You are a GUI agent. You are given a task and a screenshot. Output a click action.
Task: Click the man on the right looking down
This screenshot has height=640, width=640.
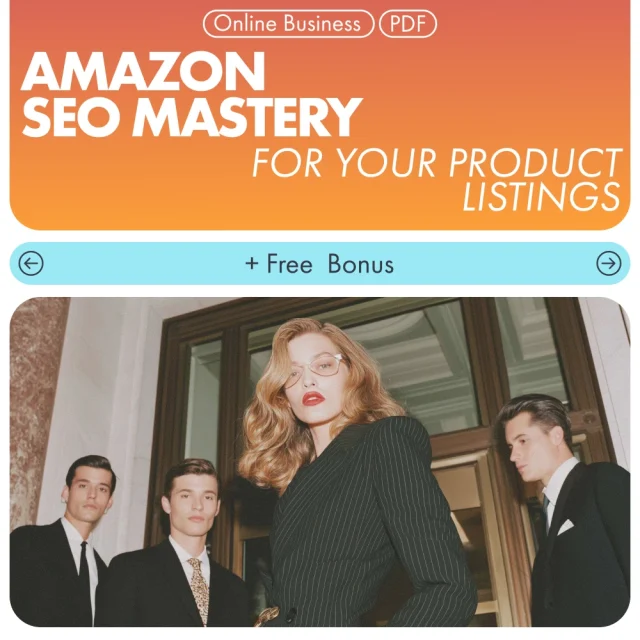coord(563,510)
